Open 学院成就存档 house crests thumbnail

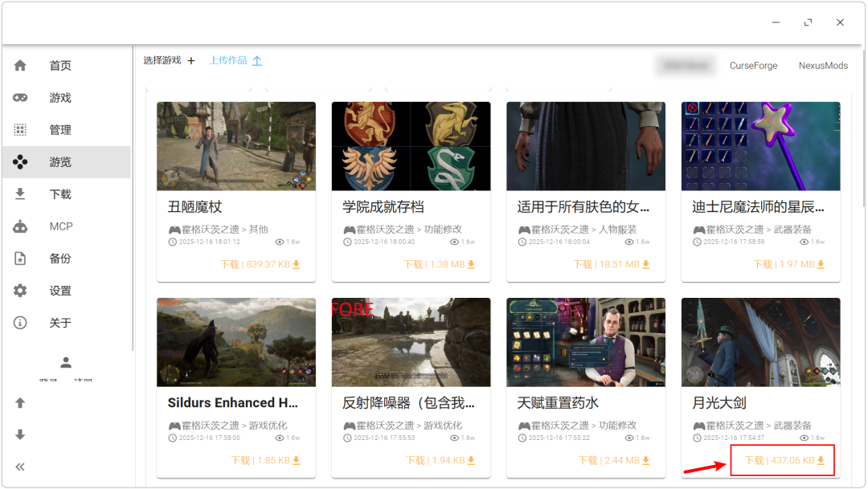click(x=411, y=146)
